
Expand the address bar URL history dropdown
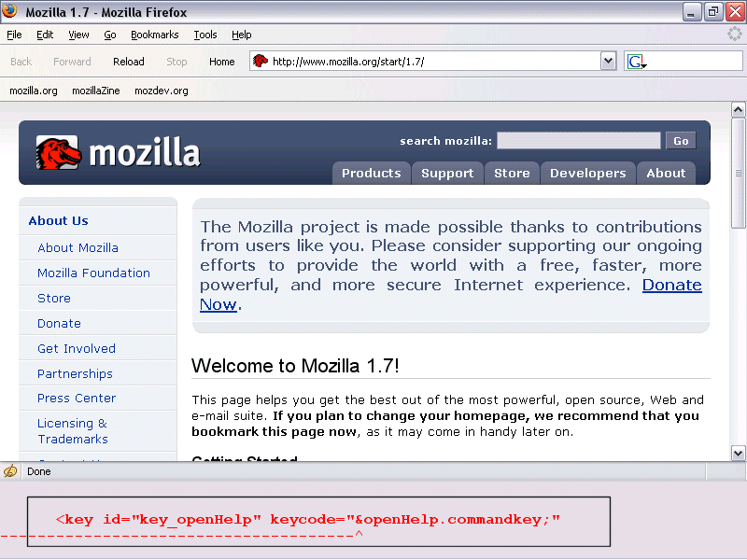(608, 62)
